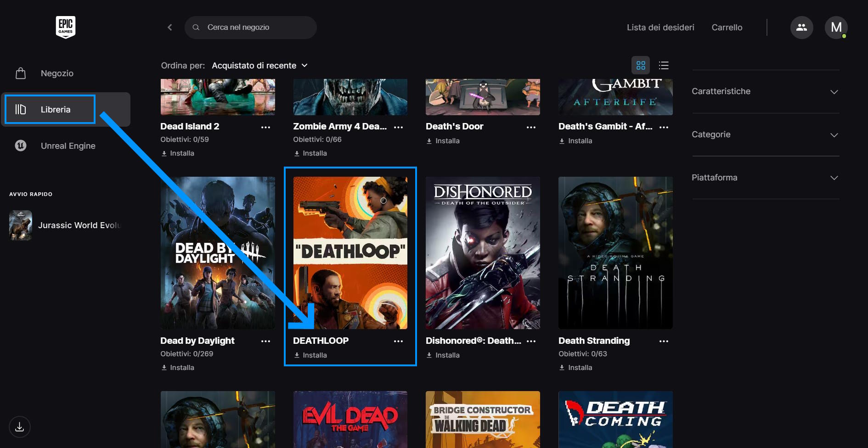Viewport: 868px width, 448px height.
Task: Expand the Categorie filter
Action: point(766,134)
